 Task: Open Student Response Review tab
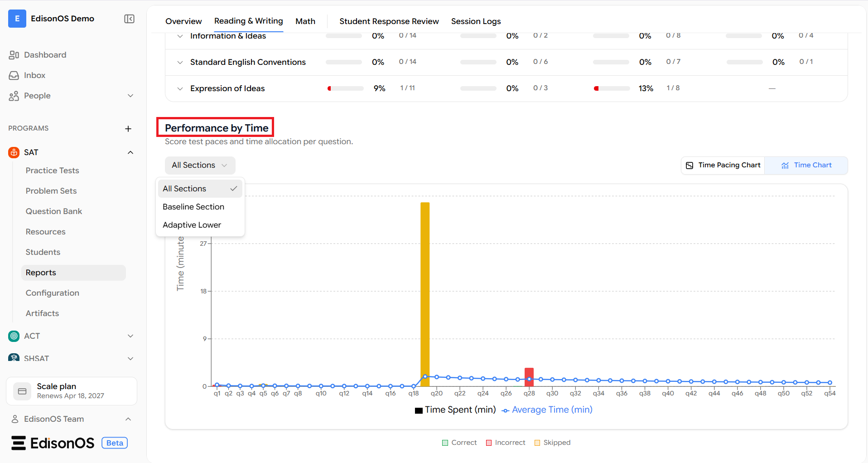[389, 21]
